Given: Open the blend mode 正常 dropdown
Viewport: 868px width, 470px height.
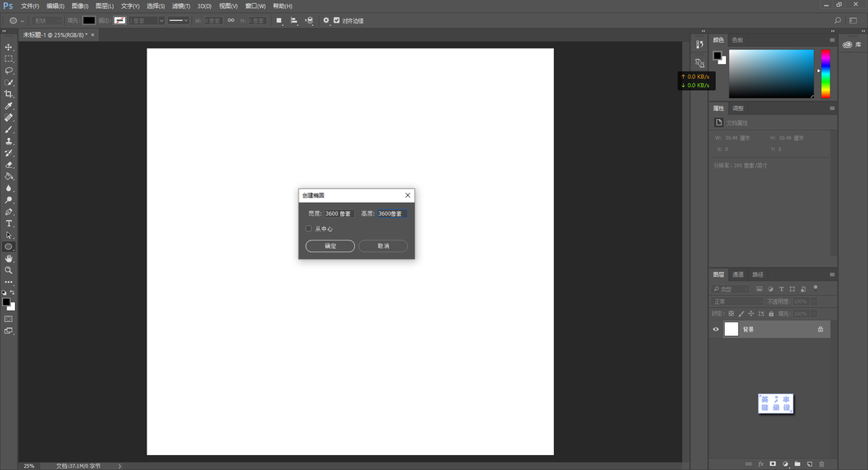Looking at the screenshot, I should pos(737,302).
